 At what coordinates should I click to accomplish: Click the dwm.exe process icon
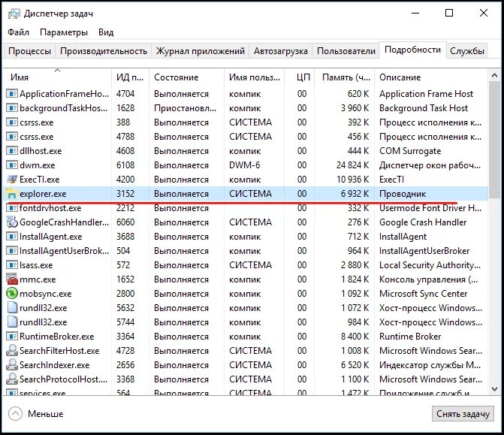(x=12, y=165)
